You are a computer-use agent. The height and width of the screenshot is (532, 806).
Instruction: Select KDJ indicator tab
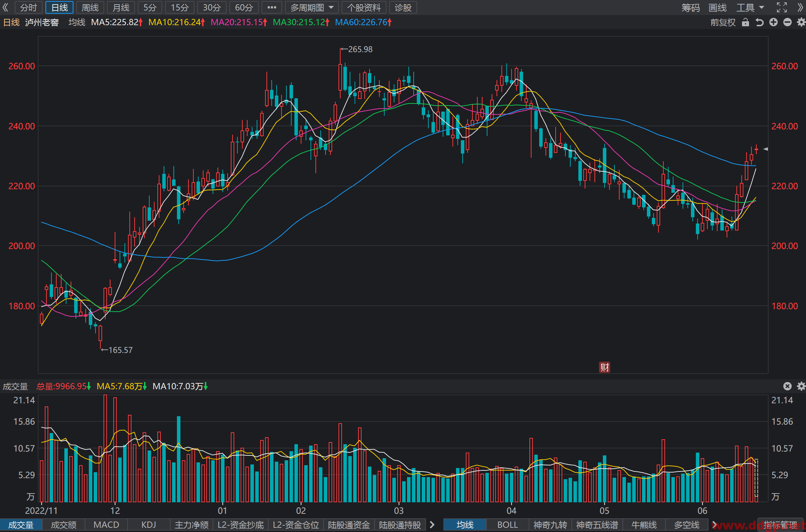click(149, 525)
